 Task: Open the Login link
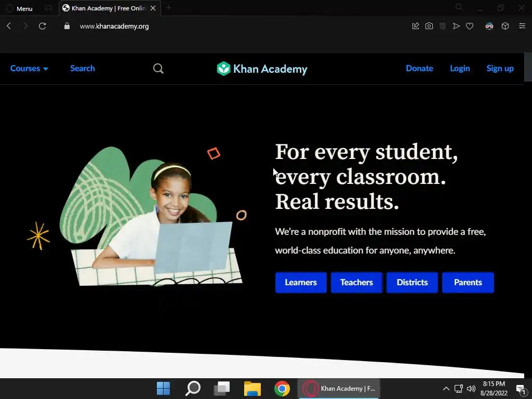click(x=460, y=68)
